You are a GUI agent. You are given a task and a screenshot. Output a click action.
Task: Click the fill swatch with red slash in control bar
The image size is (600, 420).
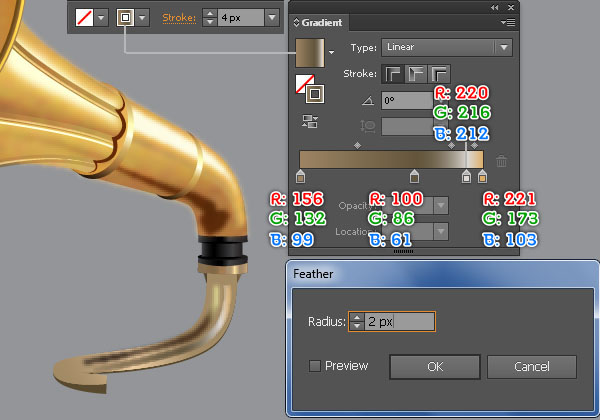point(84,18)
